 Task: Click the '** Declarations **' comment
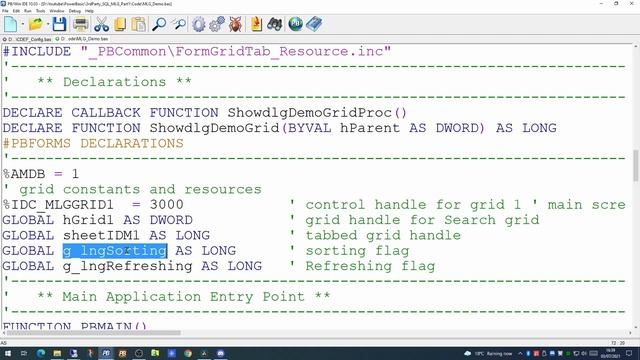tap(114, 82)
